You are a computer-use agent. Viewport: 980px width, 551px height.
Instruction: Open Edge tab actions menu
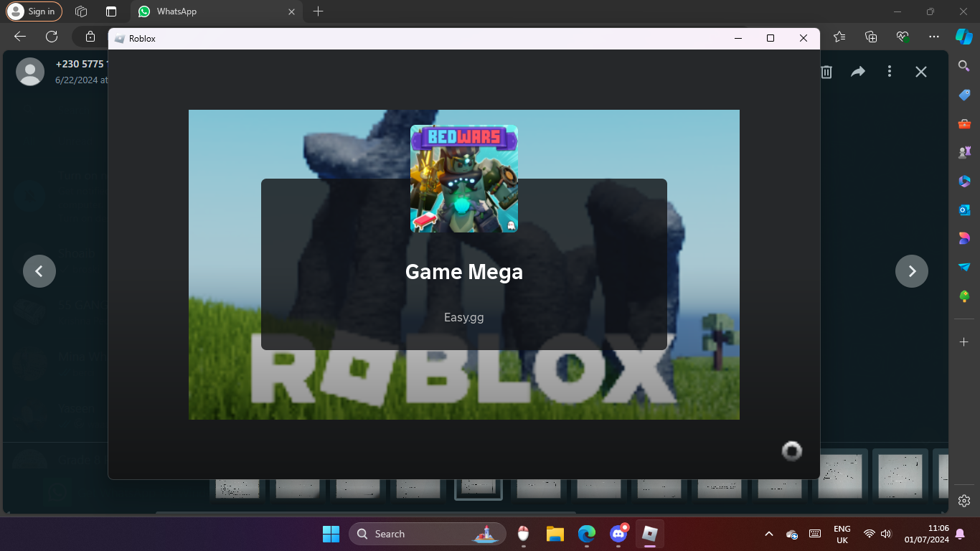point(110,11)
